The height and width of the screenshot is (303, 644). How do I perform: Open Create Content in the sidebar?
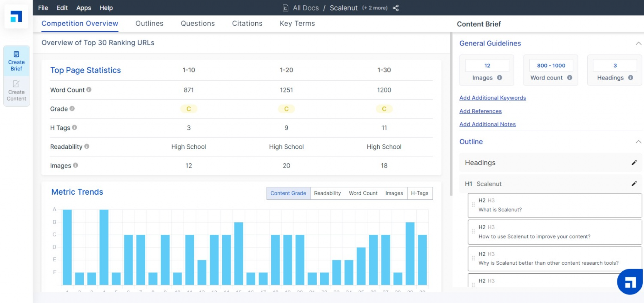pos(16,91)
